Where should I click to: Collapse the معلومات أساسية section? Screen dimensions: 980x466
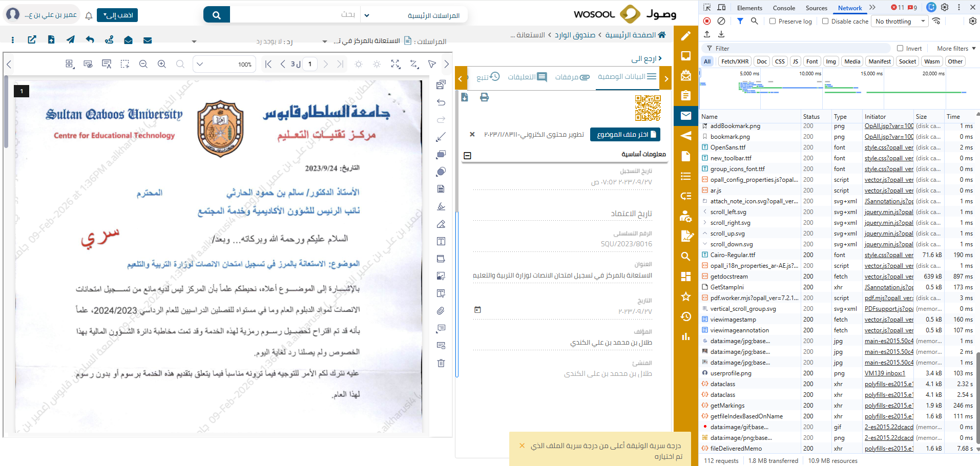click(467, 155)
